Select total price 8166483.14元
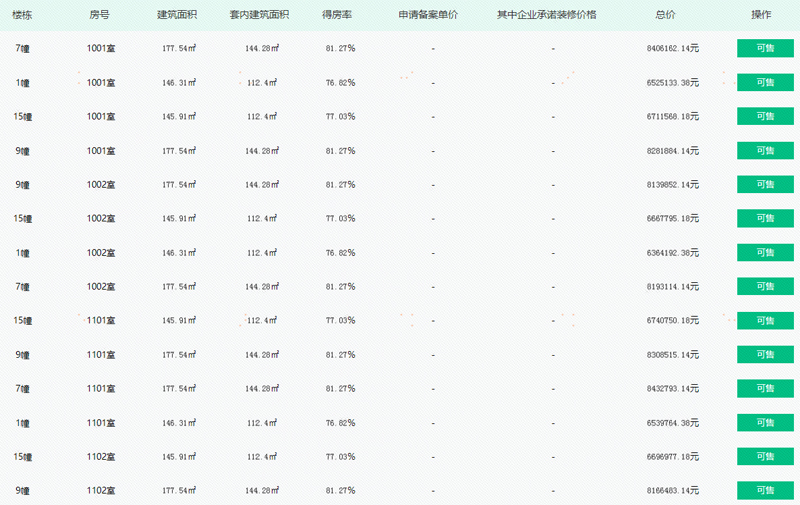Viewport: 800px width, 505px height. pyautogui.click(x=672, y=491)
